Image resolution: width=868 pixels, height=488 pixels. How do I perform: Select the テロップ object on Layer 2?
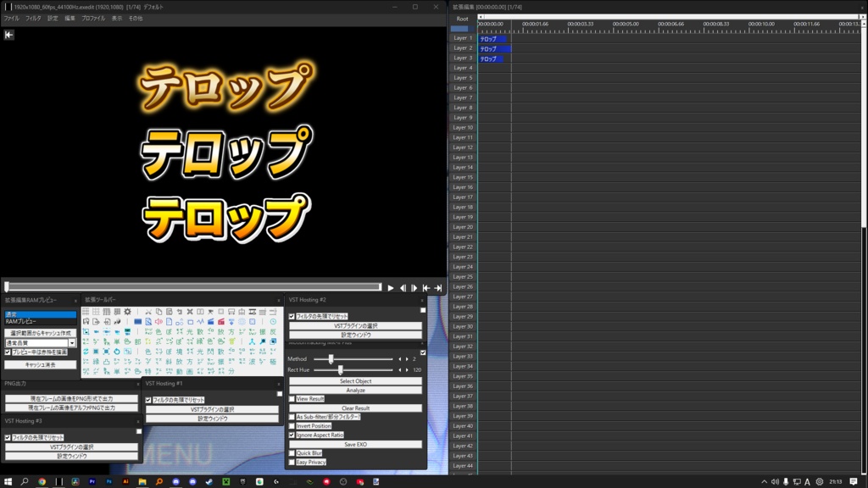(494, 48)
